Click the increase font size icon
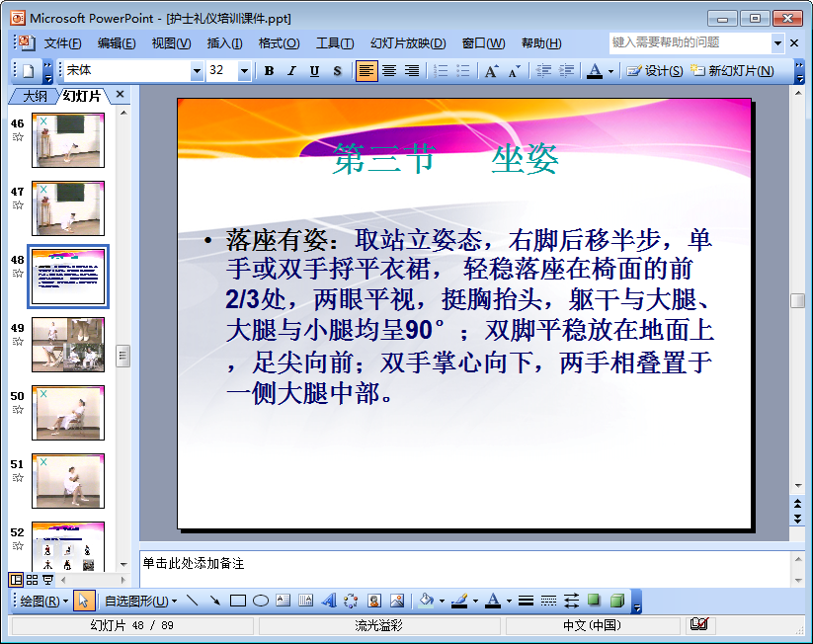The image size is (813, 644). click(x=491, y=71)
